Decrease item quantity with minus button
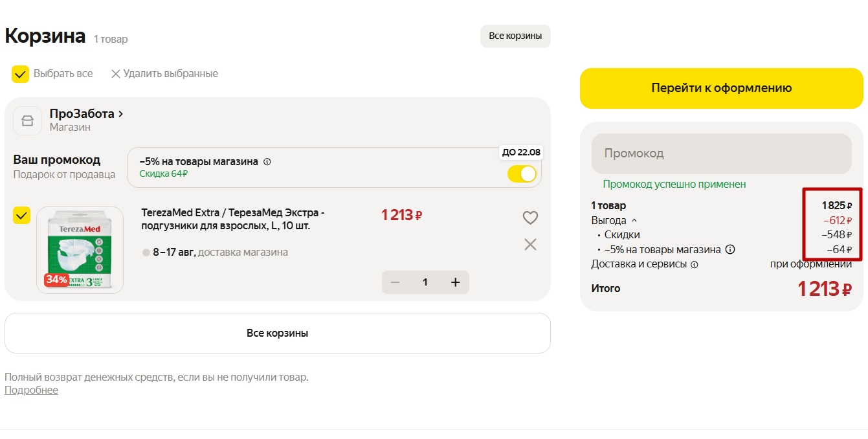 395,282
